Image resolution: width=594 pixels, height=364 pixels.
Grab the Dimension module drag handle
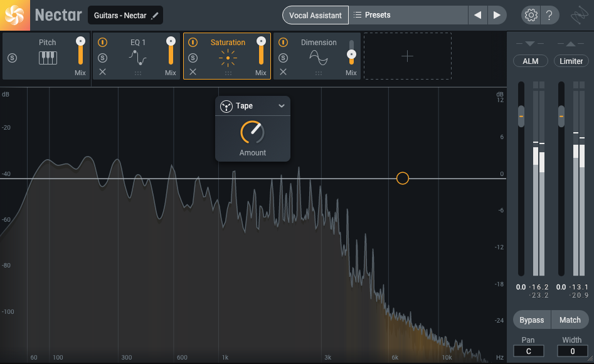tap(319, 73)
